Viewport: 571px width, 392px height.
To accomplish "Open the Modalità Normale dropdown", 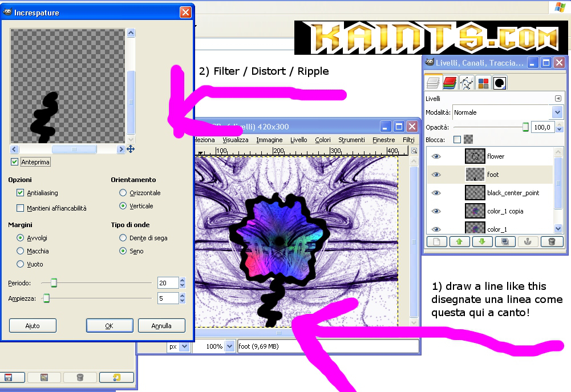I will [508, 112].
